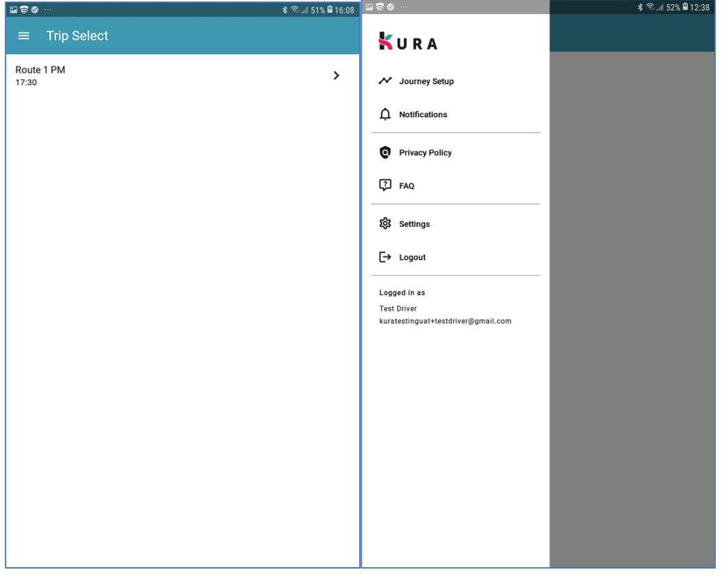Click Wi-Fi icon next to 52% signal
This screenshot has width=728, height=578.
coord(650,7)
